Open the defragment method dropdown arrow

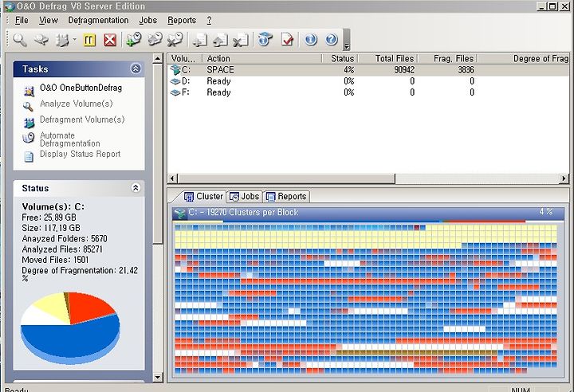(x=75, y=40)
